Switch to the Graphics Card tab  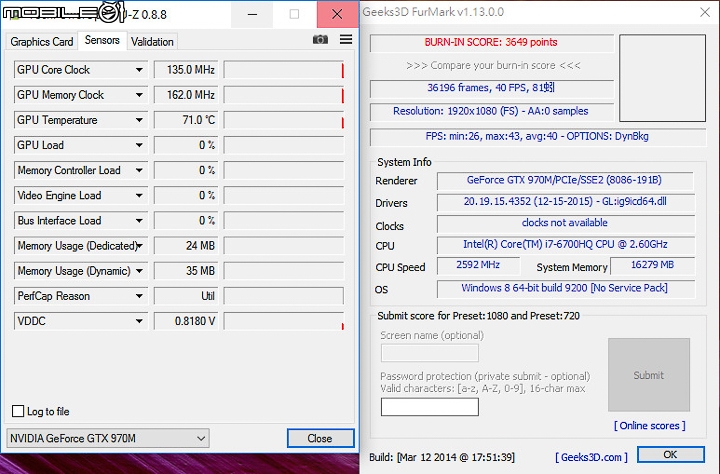pos(42,42)
